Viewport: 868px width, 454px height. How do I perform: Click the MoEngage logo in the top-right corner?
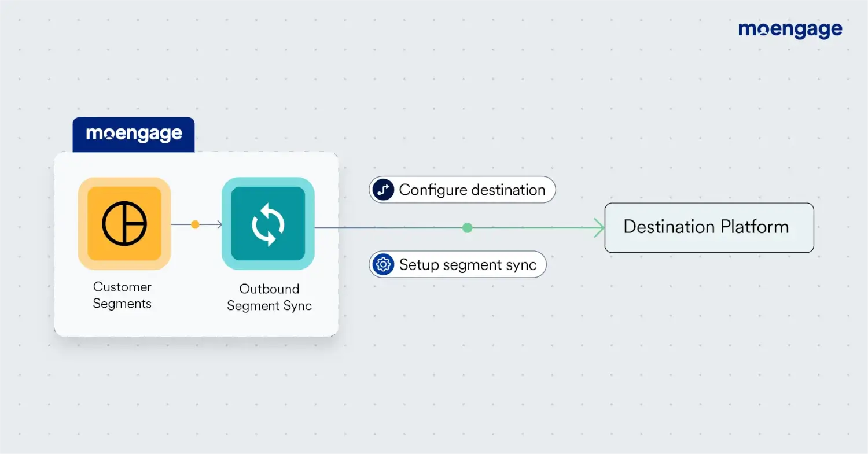[x=790, y=29]
